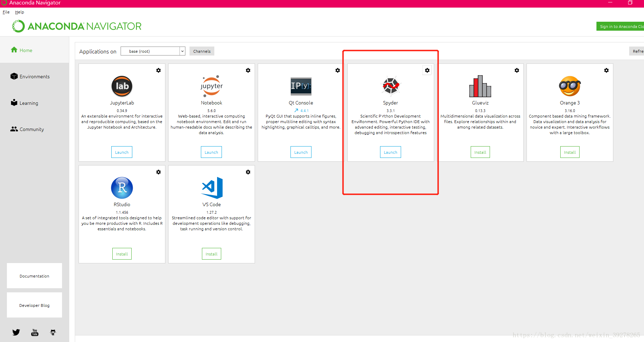
Task: Click the Orange 3 version 3.16.0 text
Action: 570,111
